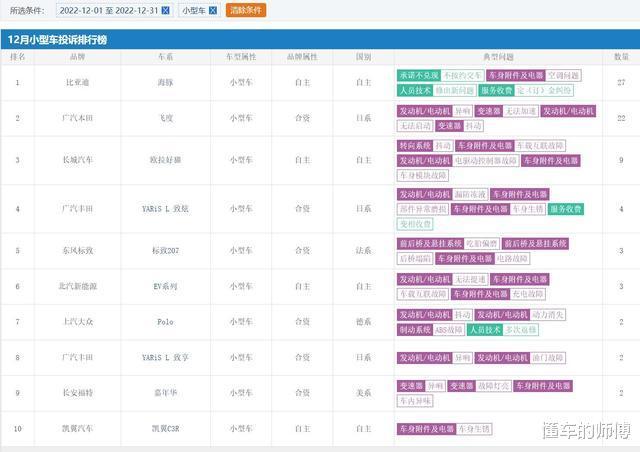This screenshot has width=640, height=452.
Task: Remove the 2022-12-01 date range filter via its X
Action: click(x=165, y=10)
